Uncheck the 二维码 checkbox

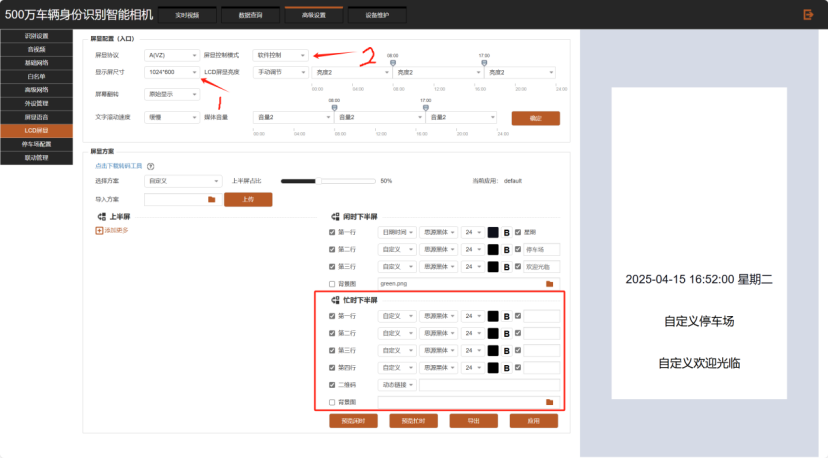[x=332, y=385]
